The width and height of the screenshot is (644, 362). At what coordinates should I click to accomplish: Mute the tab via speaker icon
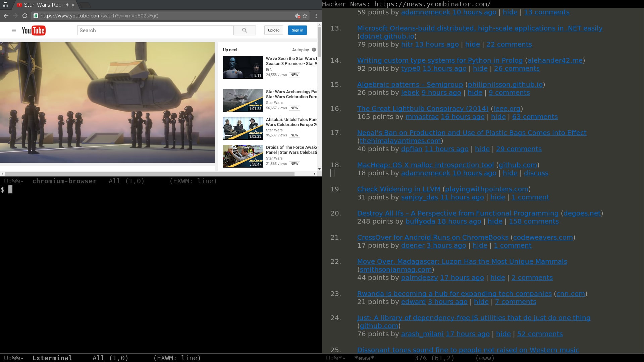click(x=67, y=5)
